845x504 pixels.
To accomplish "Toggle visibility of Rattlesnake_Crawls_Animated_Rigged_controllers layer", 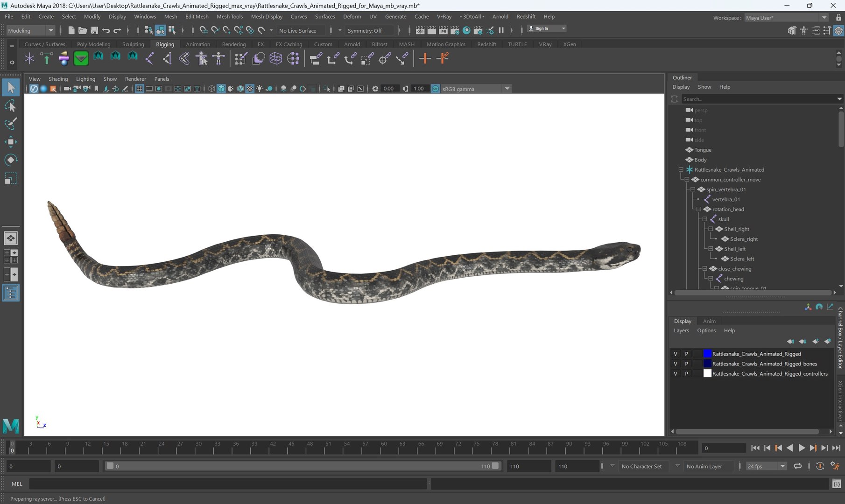I will [x=675, y=373].
